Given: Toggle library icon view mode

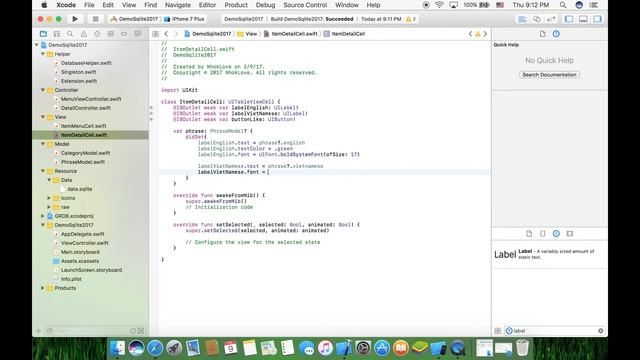Looking at the screenshot, I should [498, 331].
